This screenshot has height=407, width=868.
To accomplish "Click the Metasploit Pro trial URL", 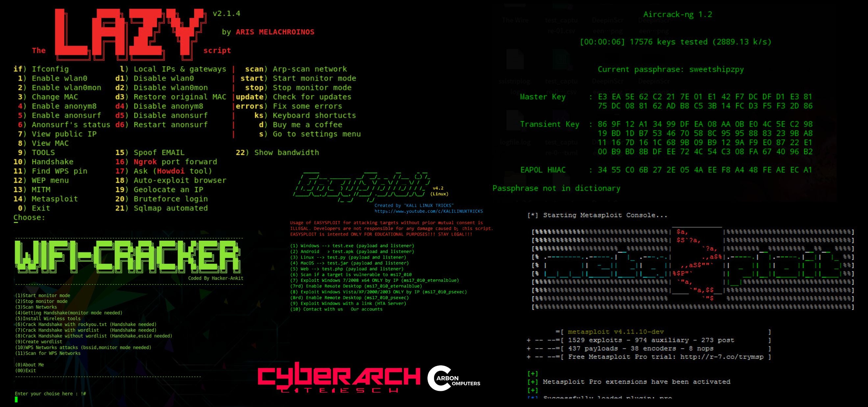I will click(x=721, y=357).
